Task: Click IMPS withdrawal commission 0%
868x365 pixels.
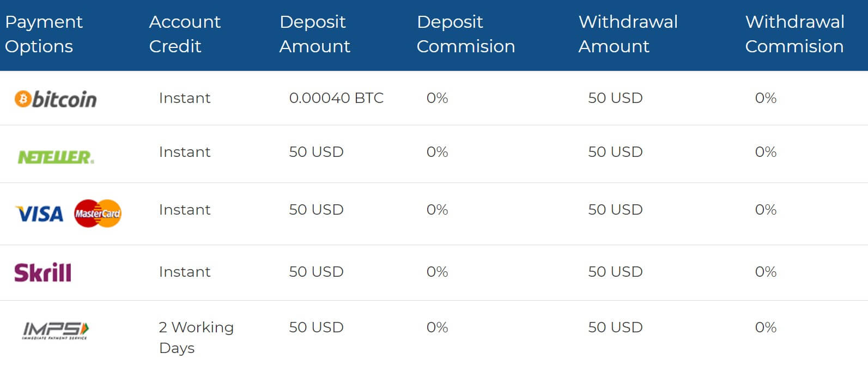Action: [x=766, y=327]
